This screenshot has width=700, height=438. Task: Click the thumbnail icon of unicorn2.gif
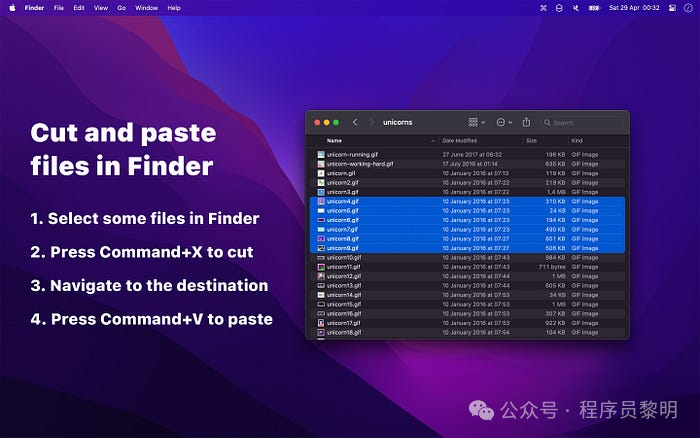[x=321, y=183]
